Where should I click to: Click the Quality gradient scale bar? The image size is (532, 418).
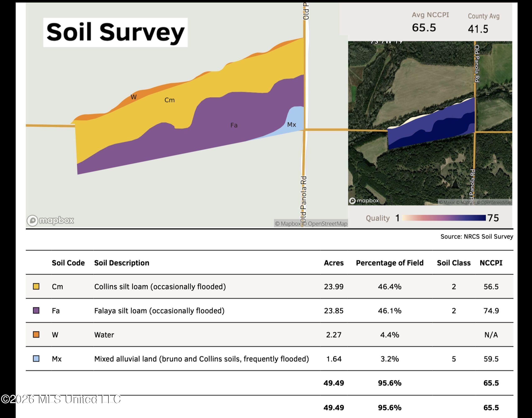[x=444, y=218]
